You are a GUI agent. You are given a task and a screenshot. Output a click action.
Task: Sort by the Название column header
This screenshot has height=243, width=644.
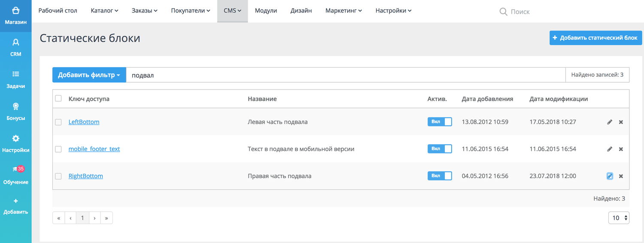pos(262,99)
